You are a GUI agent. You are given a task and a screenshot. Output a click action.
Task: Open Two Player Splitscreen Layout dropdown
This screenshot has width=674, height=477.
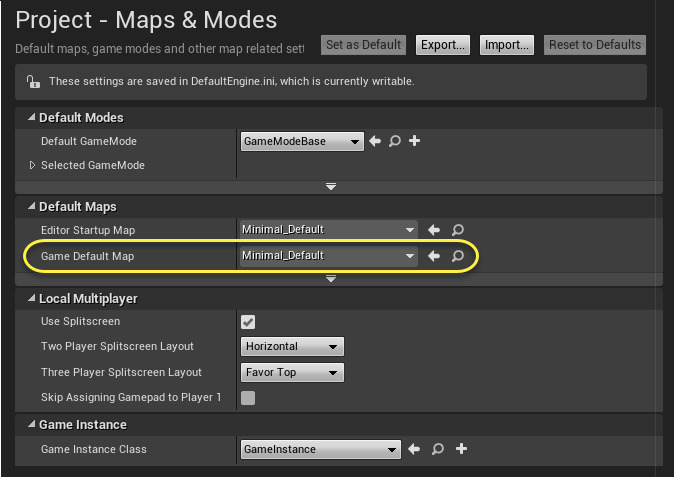tap(292, 347)
